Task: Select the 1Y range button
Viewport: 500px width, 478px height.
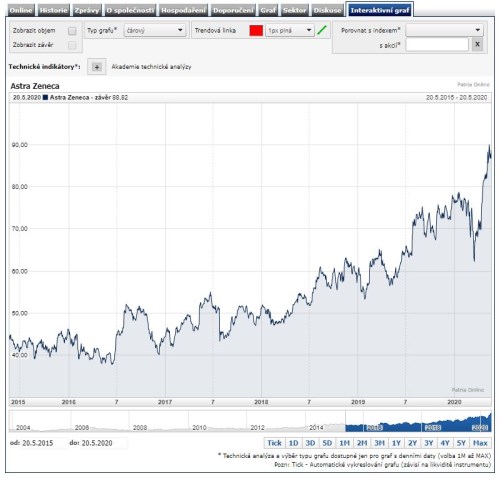Action: point(396,443)
